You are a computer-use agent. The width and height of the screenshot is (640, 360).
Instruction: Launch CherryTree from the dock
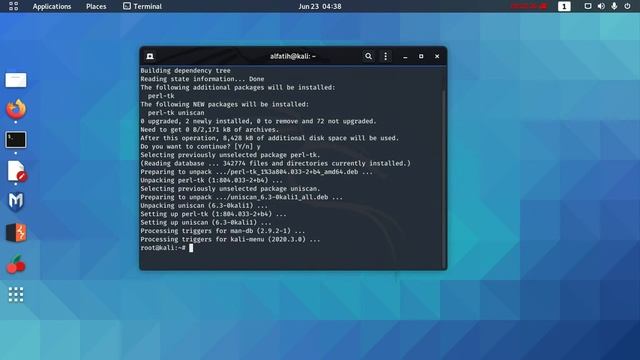(16, 264)
